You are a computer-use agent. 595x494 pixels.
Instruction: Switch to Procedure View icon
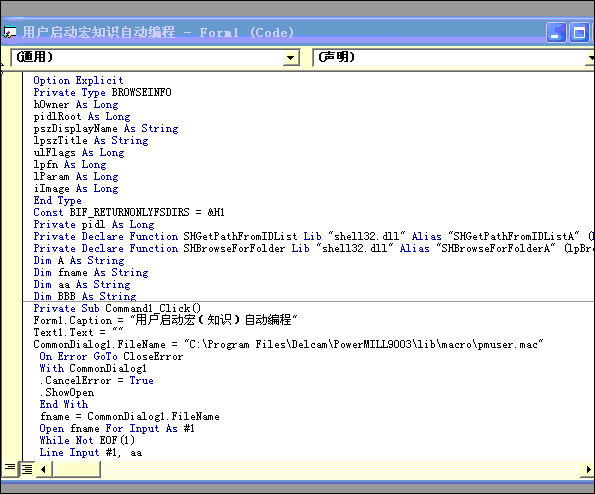(x=10, y=468)
